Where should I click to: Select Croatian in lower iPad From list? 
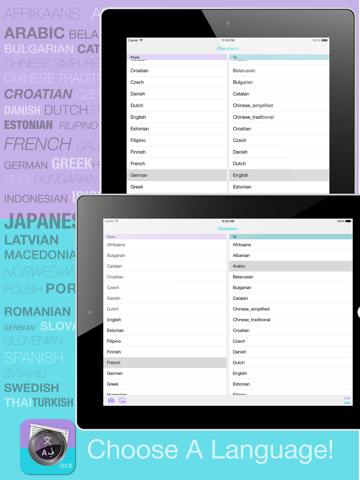(165, 277)
